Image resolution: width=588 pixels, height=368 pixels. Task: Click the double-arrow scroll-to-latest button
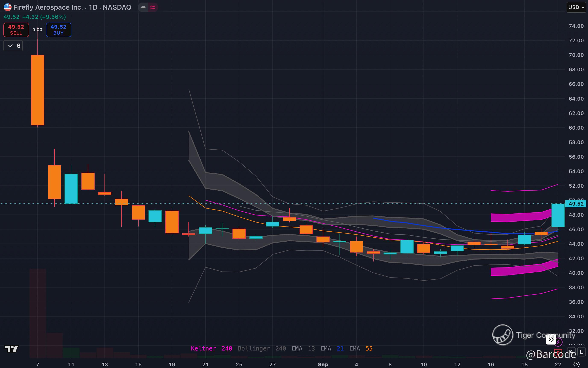tap(551, 339)
